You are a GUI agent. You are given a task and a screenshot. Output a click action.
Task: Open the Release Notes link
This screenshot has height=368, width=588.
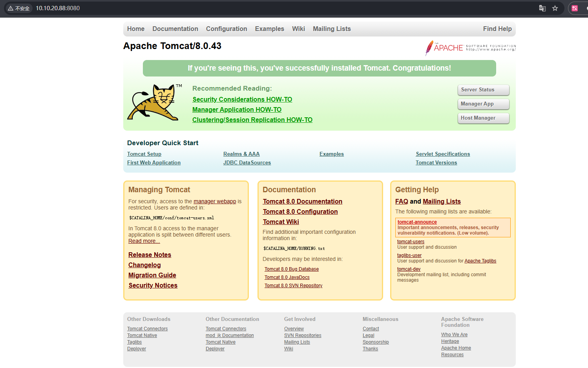(x=150, y=255)
